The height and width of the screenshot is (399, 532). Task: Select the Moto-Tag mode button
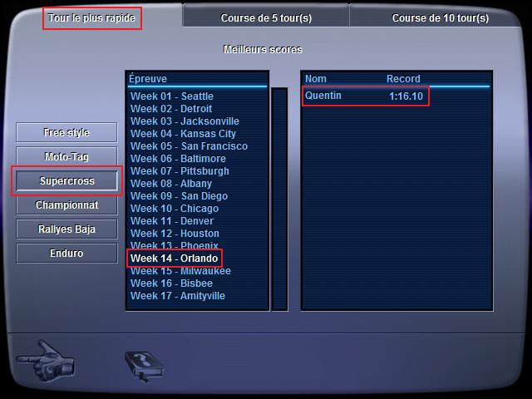(66, 156)
